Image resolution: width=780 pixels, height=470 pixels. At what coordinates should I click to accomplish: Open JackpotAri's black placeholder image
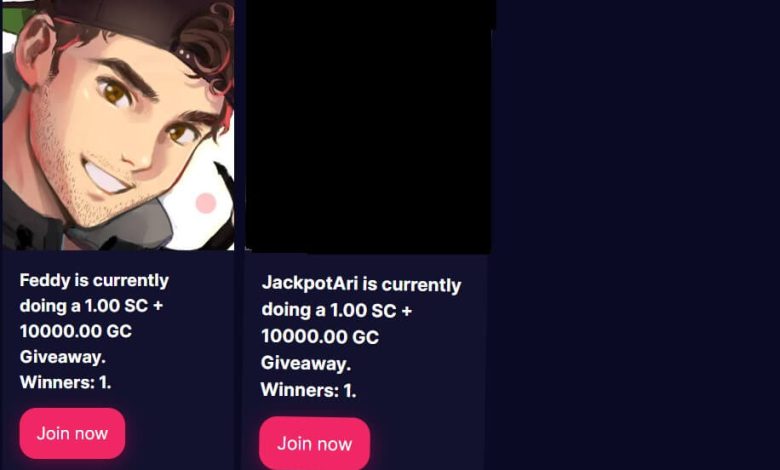point(369,126)
